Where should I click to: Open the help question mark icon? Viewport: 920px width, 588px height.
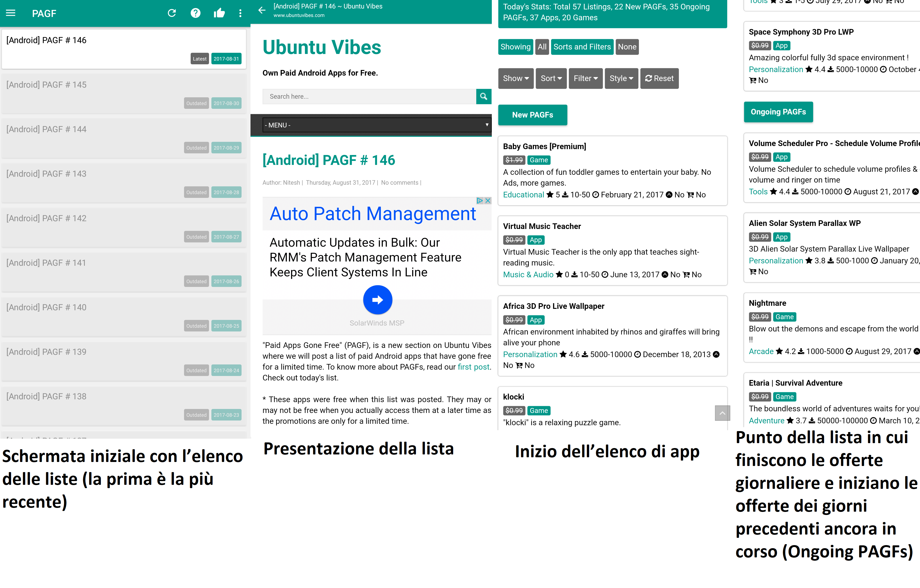tap(196, 13)
